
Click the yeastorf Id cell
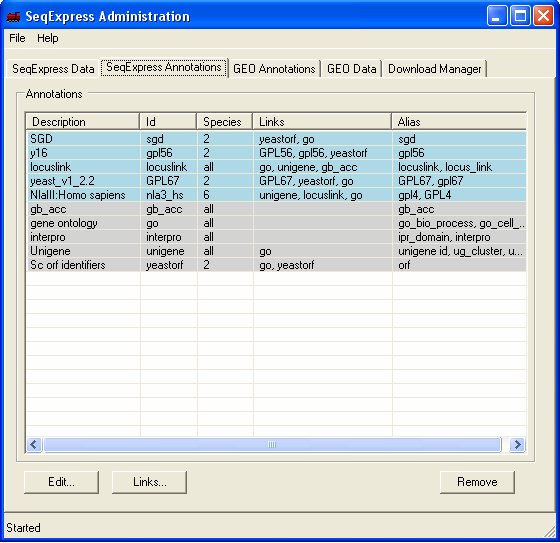tap(169, 265)
